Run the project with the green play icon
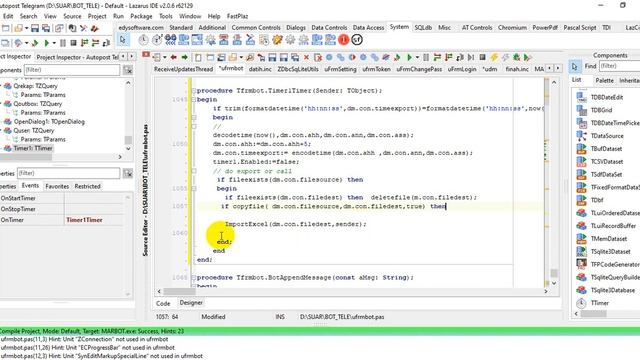The image size is (640, 360). [47, 42]
